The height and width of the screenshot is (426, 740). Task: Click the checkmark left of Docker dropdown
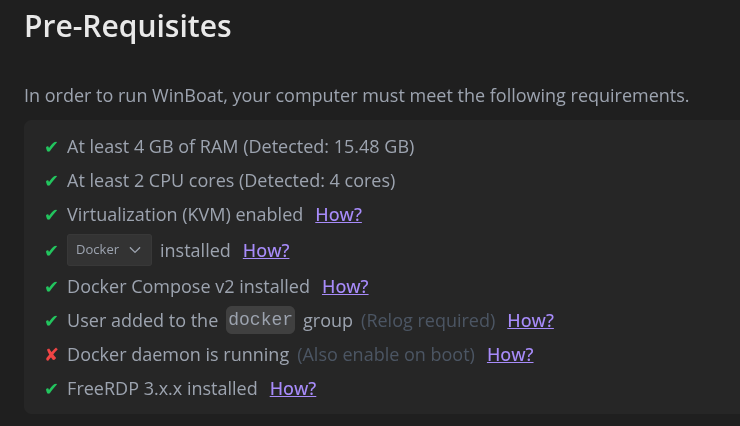51,250
